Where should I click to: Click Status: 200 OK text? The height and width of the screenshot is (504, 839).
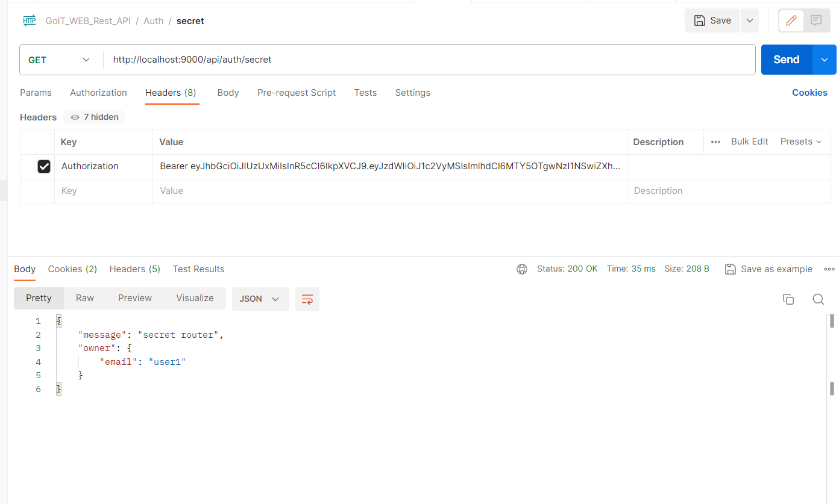click(567, 269)
